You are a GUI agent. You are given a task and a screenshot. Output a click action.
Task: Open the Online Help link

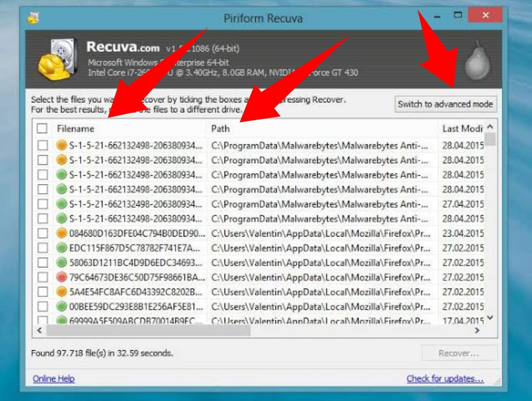click(x=54, y=379)
